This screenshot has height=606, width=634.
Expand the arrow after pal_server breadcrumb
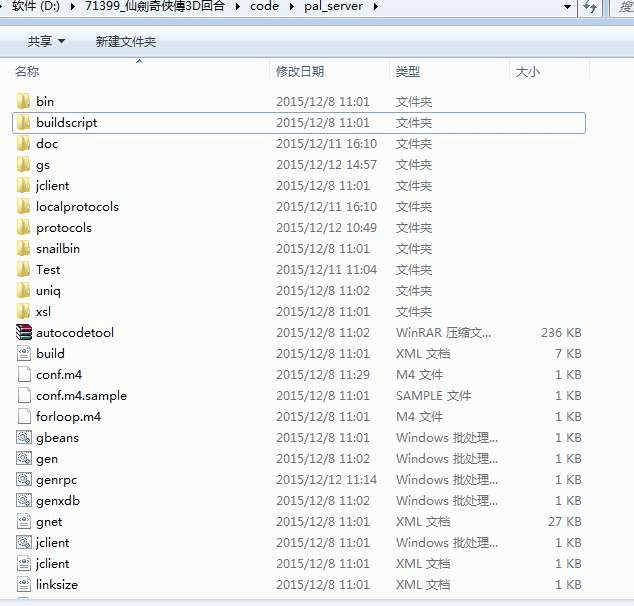376,6
